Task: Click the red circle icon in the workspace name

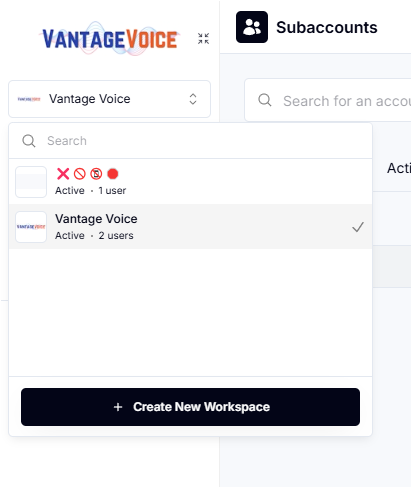Action: tap(113, 174)
